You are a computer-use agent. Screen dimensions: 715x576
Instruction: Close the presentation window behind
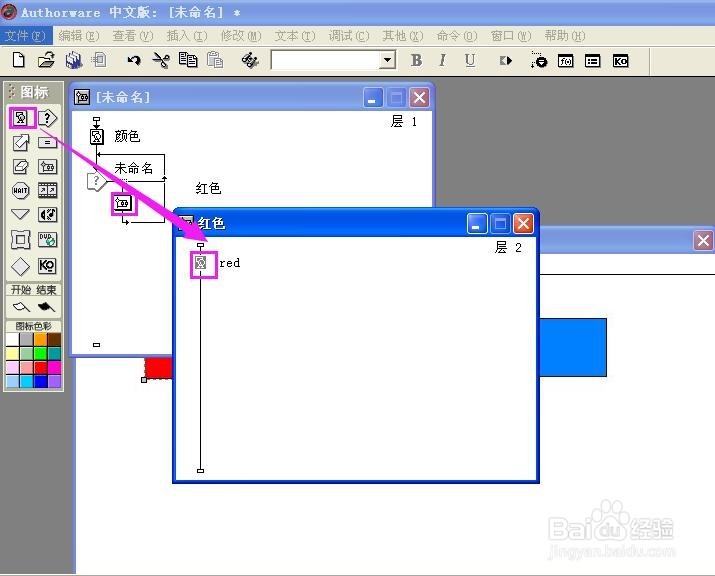(x=703, y=240)
